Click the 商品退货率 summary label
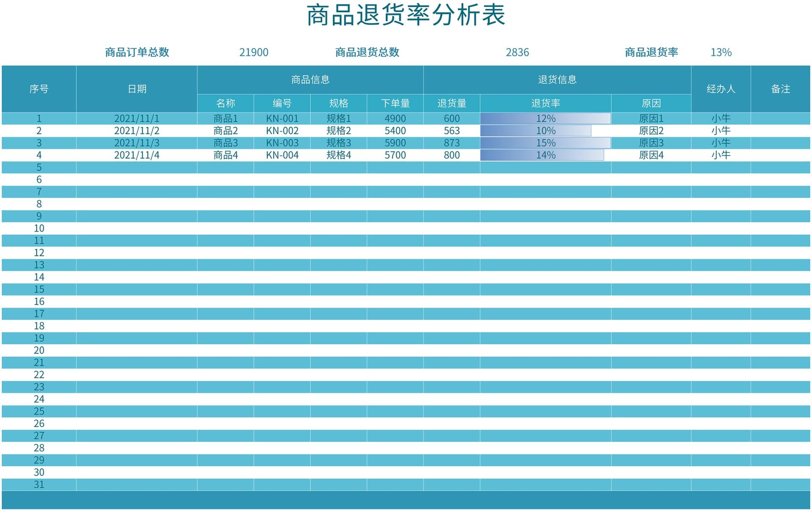The width and height of the screenshot is (812, 512). tap(651, 52)
